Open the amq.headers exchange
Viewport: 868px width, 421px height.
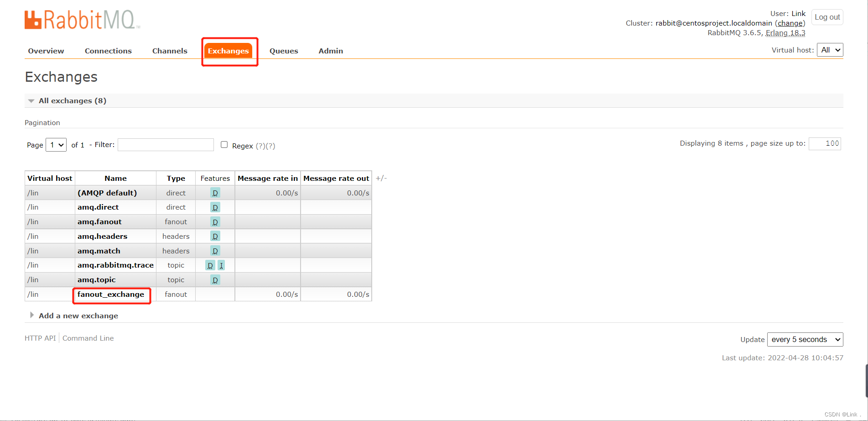[x=102, y=236]
